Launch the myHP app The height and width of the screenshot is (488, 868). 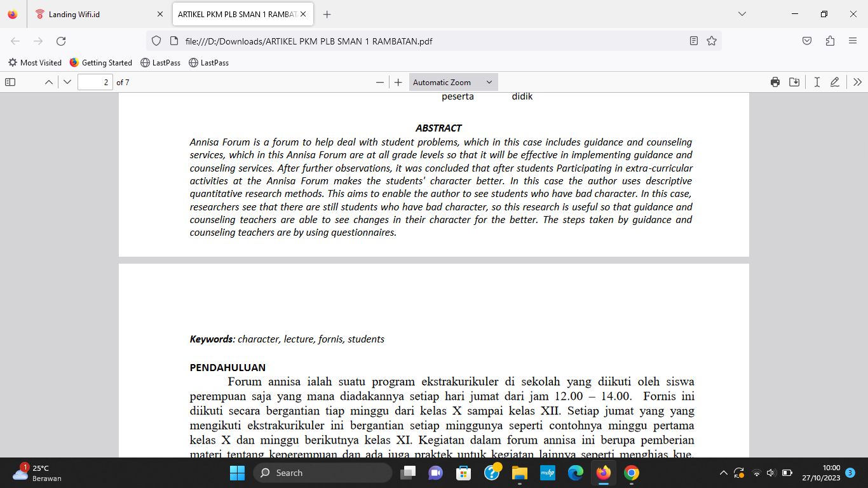click(x=548, y=473)
